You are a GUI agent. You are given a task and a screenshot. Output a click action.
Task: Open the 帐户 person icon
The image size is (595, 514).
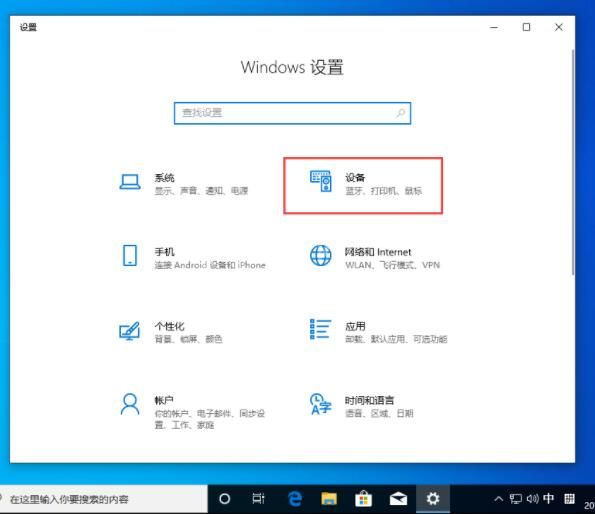[x=130, y=404]
